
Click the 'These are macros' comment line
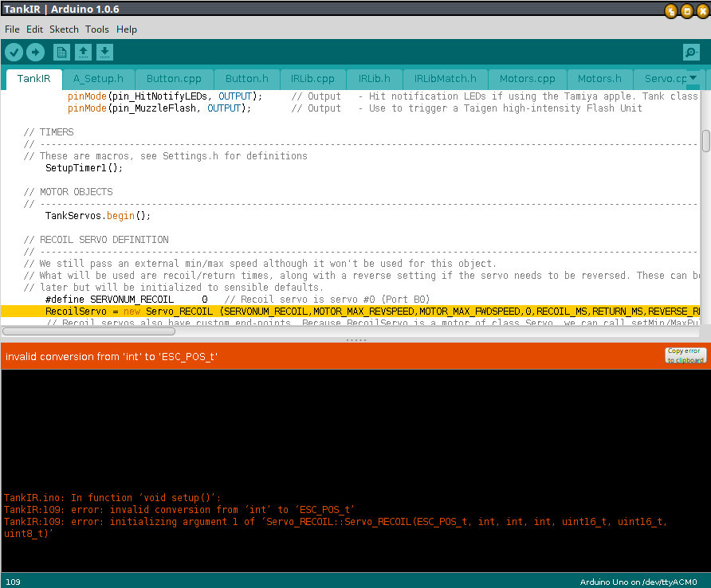[166, 156]
